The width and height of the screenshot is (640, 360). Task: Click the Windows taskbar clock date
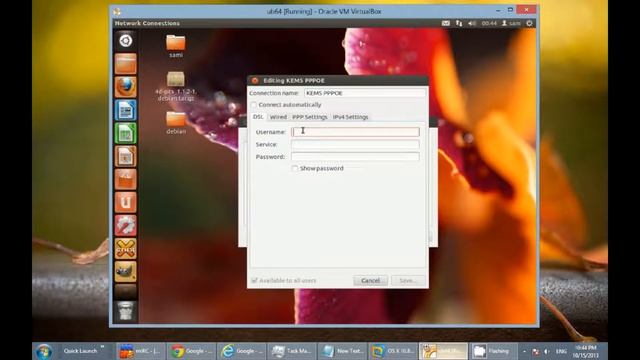tap(585, 351)
